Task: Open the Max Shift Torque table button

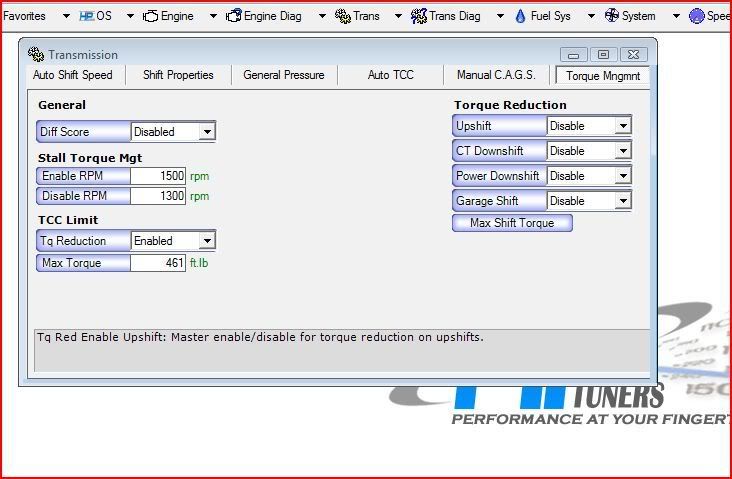Action: (512, 223)
